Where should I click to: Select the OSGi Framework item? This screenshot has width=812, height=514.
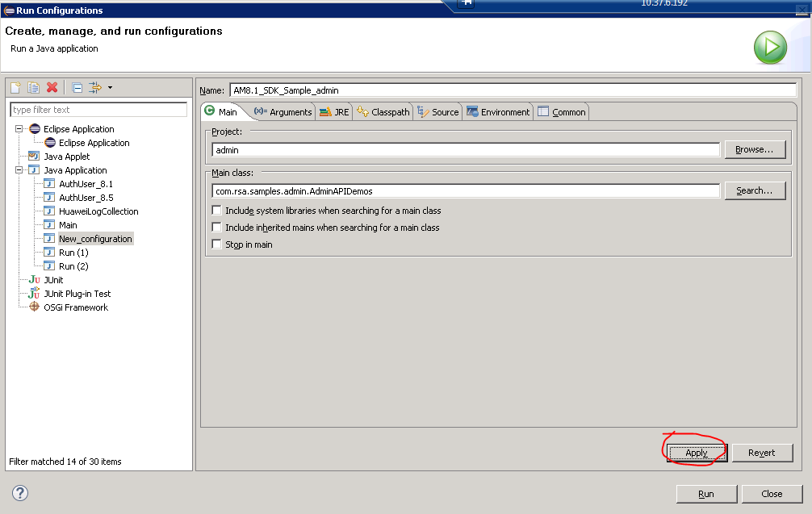[x=75, y=307]
